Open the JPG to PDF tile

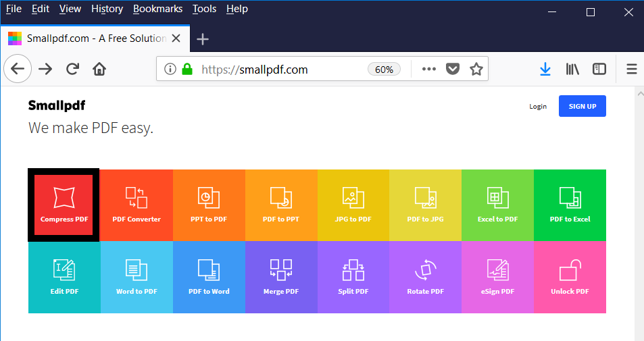tap(353, 205)
